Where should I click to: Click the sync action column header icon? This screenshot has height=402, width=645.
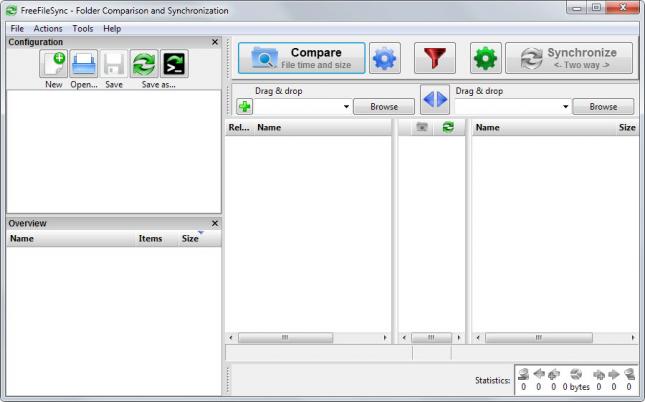[447, 128]
